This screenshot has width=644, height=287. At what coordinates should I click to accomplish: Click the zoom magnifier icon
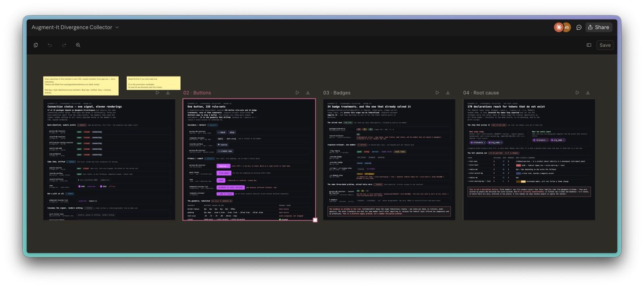(x=78, y=45)
